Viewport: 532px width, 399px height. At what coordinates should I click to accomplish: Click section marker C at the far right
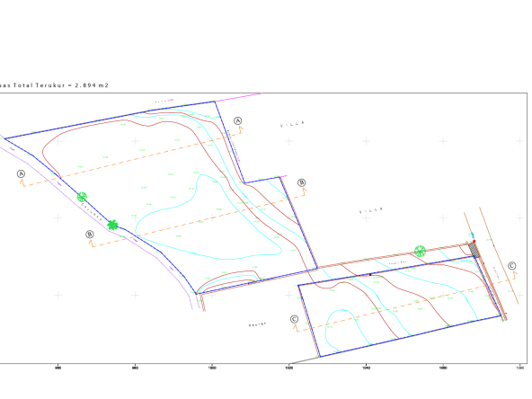512,266
